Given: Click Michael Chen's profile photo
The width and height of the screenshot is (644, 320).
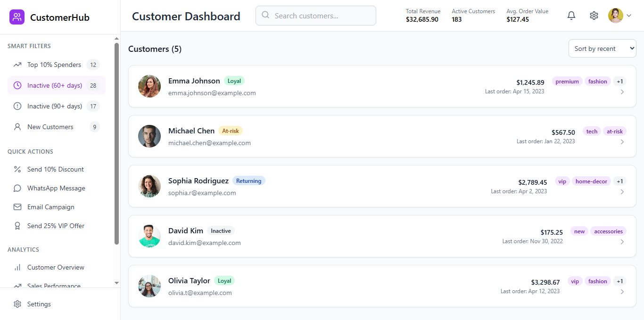Looking at the screenshot, I should (149, 136).
